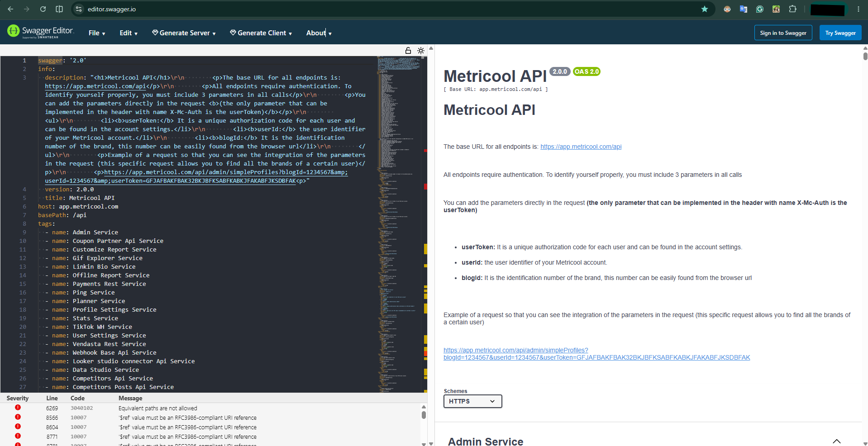868x446 pixels.
Task: Open the app.metricool.com/api base URL link
Action: [x=581, y=147]
